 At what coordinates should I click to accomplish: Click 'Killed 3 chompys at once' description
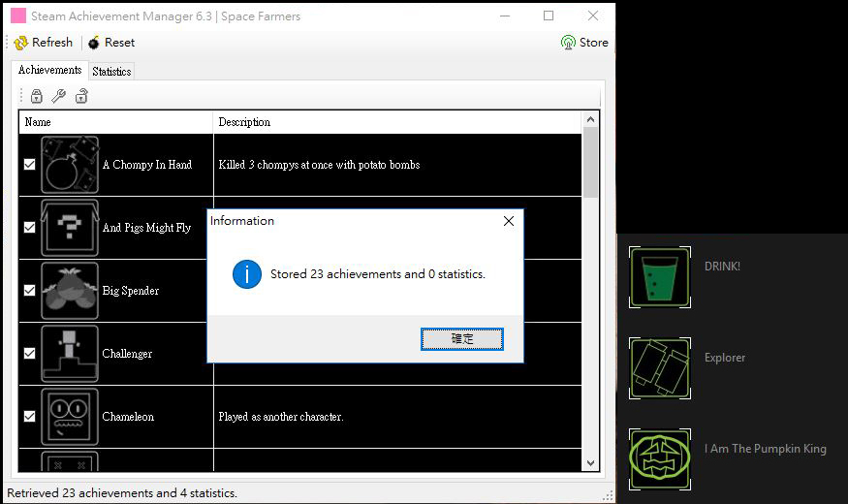coord(319,165)
